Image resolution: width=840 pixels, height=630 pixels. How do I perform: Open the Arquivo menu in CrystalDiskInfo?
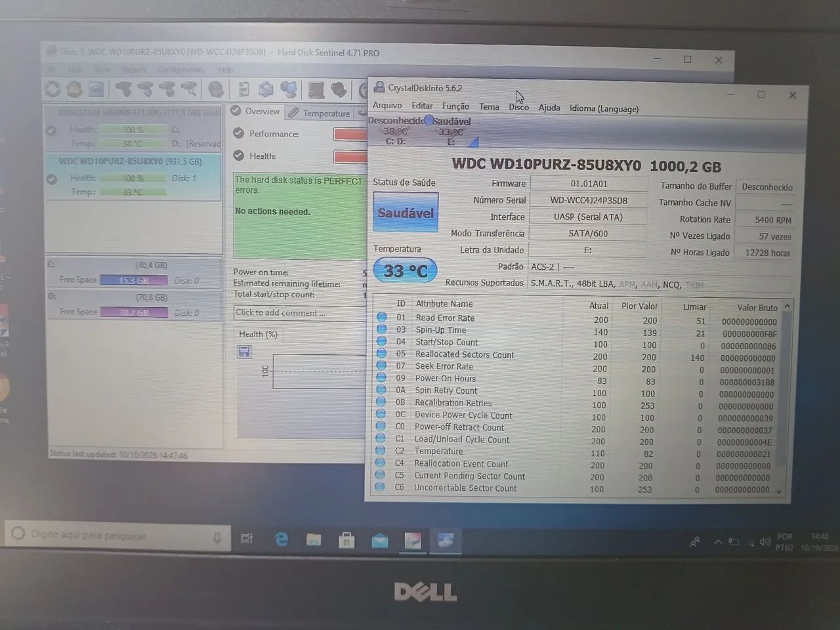[387, 106]
